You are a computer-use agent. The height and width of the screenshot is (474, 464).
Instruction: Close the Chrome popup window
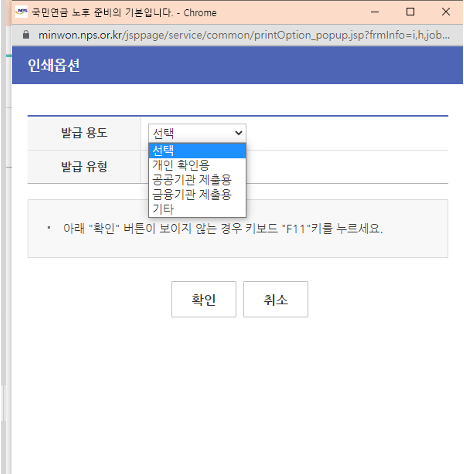coord(446,12)
